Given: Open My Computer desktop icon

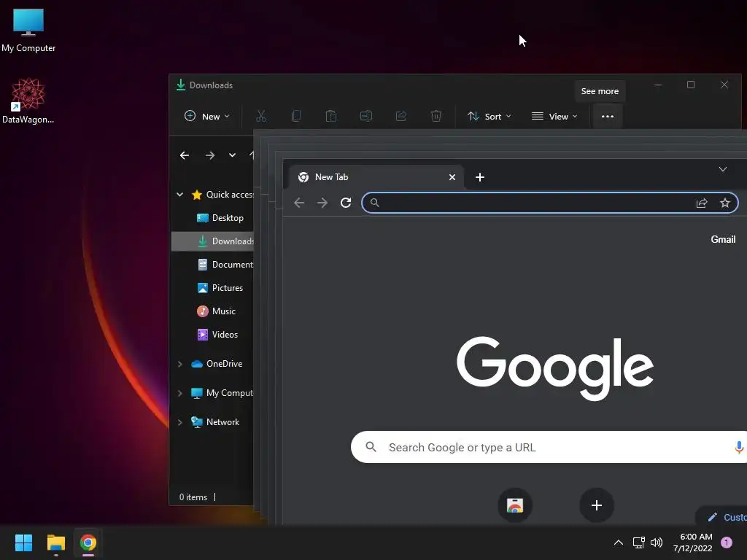Looking at the screenshot, I should [28, 30].
